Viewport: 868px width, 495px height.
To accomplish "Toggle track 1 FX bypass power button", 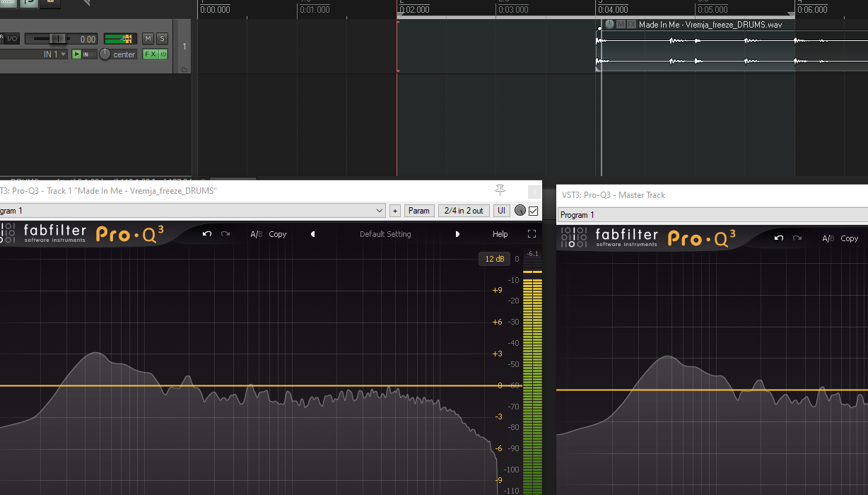I will 163,54.
